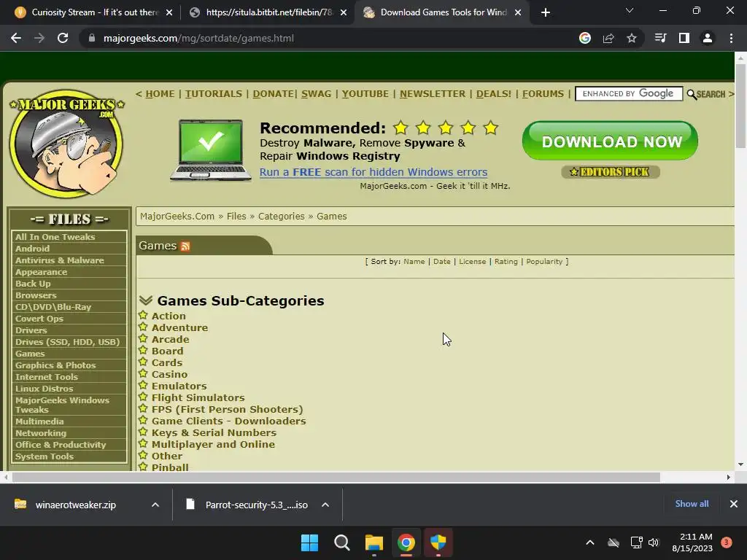The height and width of the screenshot is (560, 747).
Task: Click Show all downloads
Action: 692,504
